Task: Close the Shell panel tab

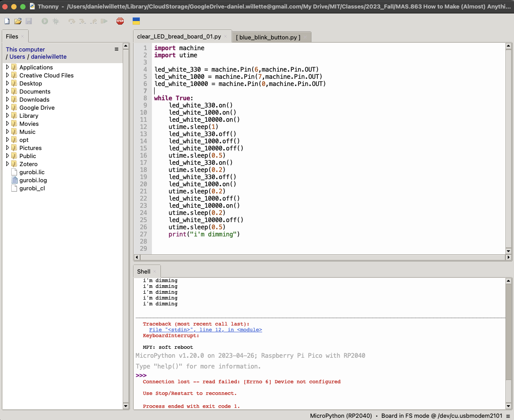Action: 155,271
